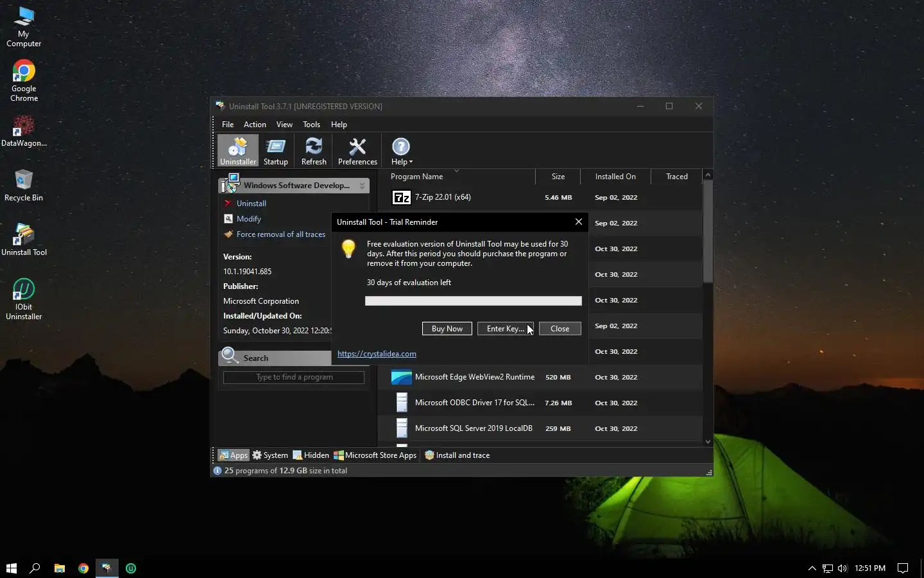924x578 pixels.
Task: Click Buy Now in trial reminder
Action: coord(447,329)
